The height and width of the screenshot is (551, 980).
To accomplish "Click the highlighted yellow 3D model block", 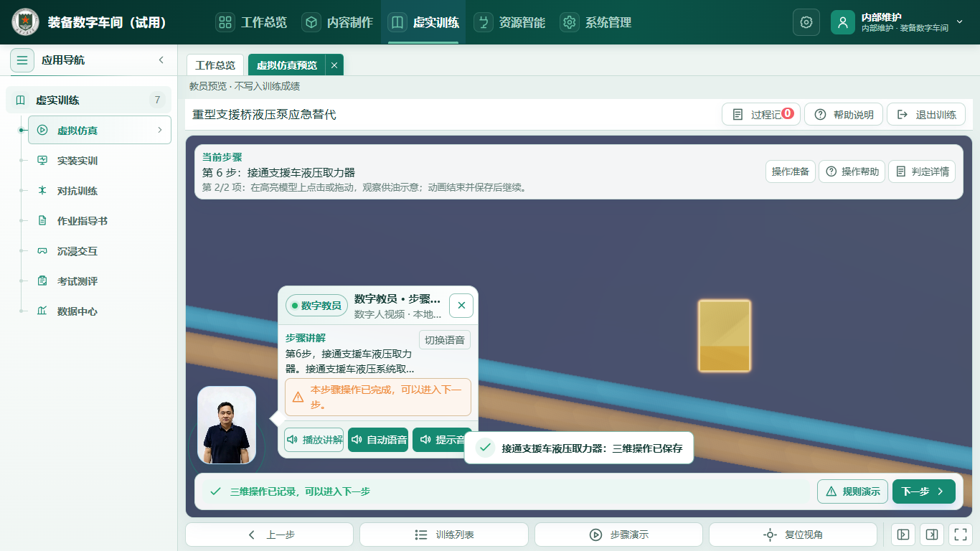I will pyautogui.click(x=725, y=336).
